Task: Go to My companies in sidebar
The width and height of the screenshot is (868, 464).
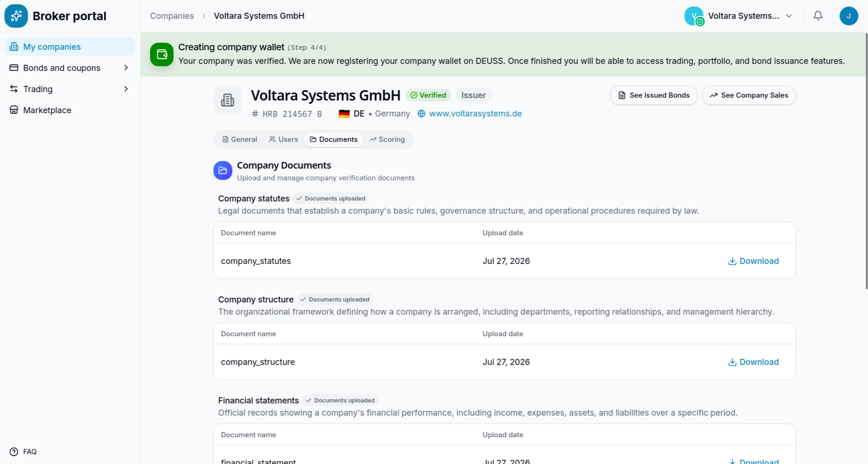Action: tap(70, 46)
